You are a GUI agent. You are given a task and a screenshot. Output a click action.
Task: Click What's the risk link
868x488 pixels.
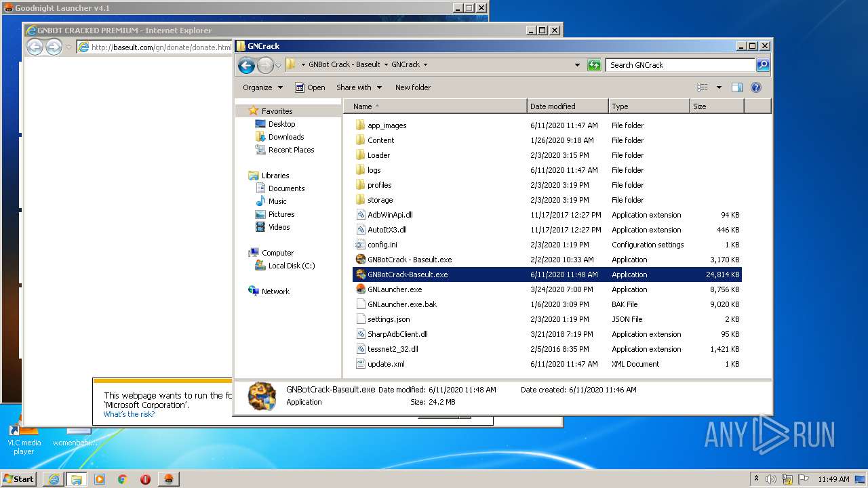click(129, 414)
